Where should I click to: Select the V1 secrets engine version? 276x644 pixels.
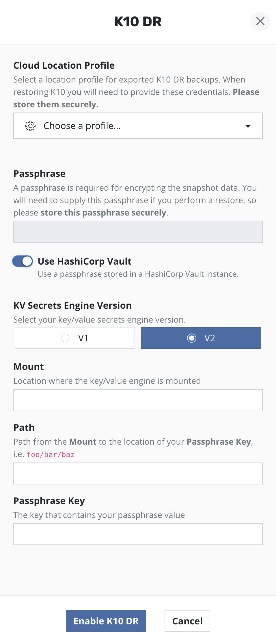point(75,338)
